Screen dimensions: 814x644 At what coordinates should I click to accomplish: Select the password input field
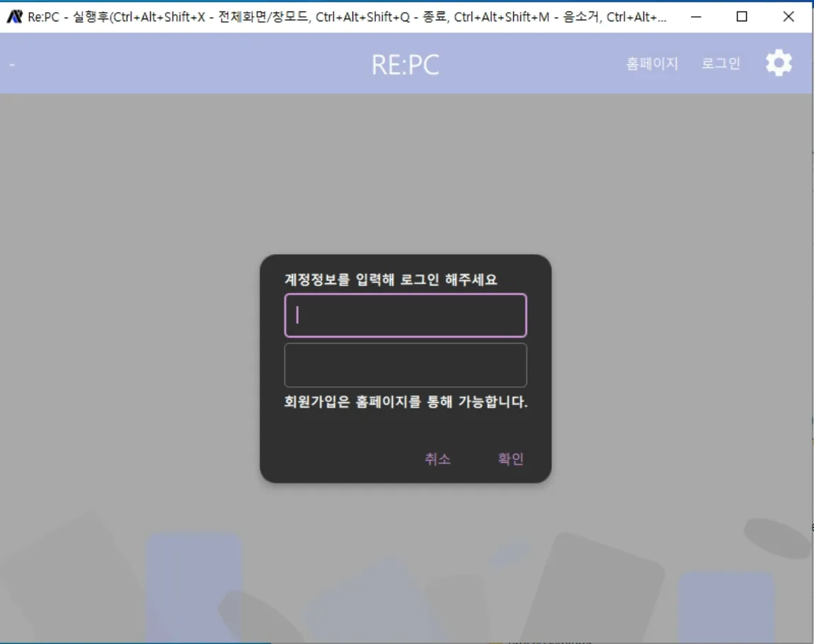406,364
